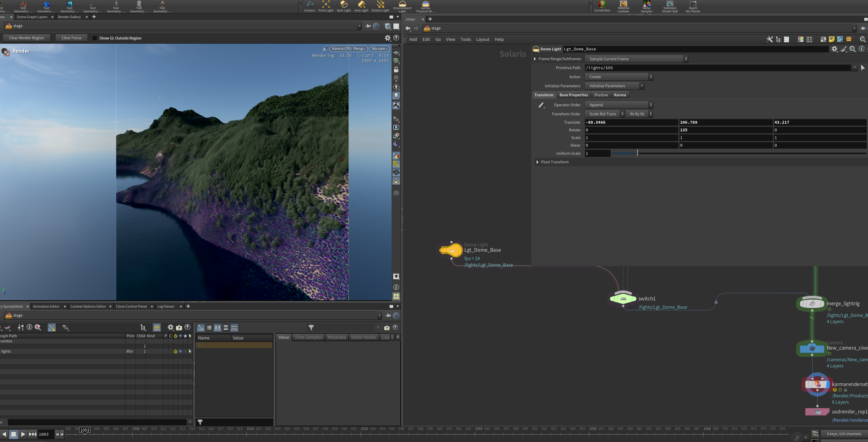Switch to the Karma parameter tab
Screen dimensions: 868x442
(620, 95)
